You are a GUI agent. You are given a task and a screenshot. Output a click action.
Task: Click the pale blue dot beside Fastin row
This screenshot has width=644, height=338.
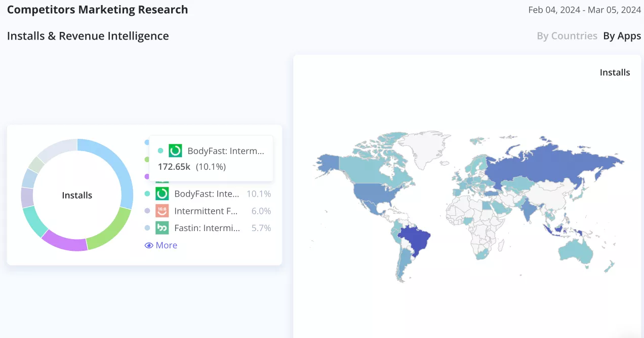pos(147,228)
